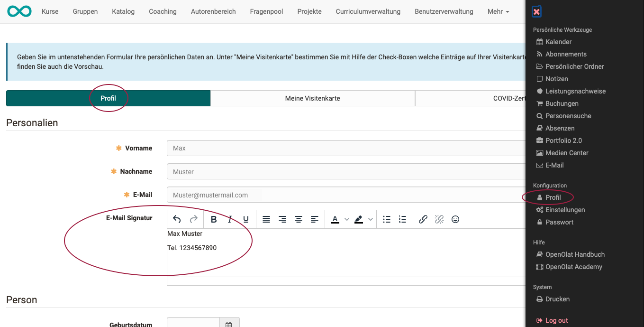Open the emoji picker in editor toolbar
This screenshot has width=644, height=327.
(455, 219)
